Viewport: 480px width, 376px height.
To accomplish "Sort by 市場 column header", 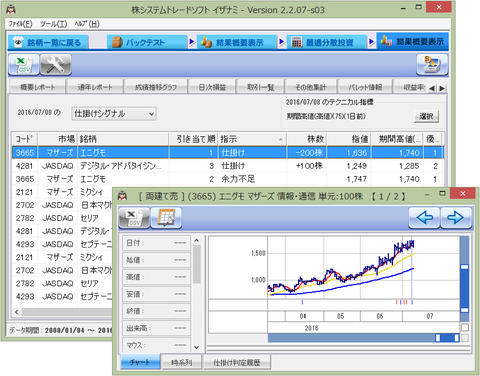I will 57,139.
